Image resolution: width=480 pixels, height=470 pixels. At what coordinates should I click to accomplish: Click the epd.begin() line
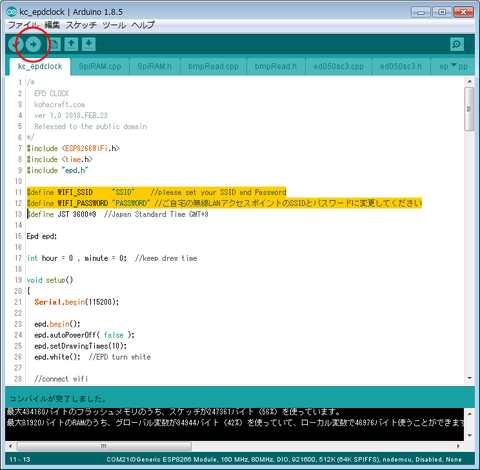[x=57, y=324]
